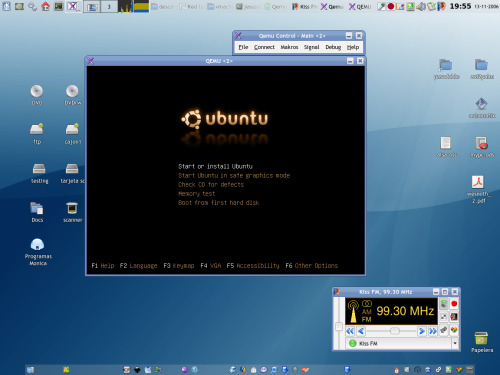Screen dimensions: 500x375
Task: Open the testing drive desktop icon
Action: tap(39, 173)
